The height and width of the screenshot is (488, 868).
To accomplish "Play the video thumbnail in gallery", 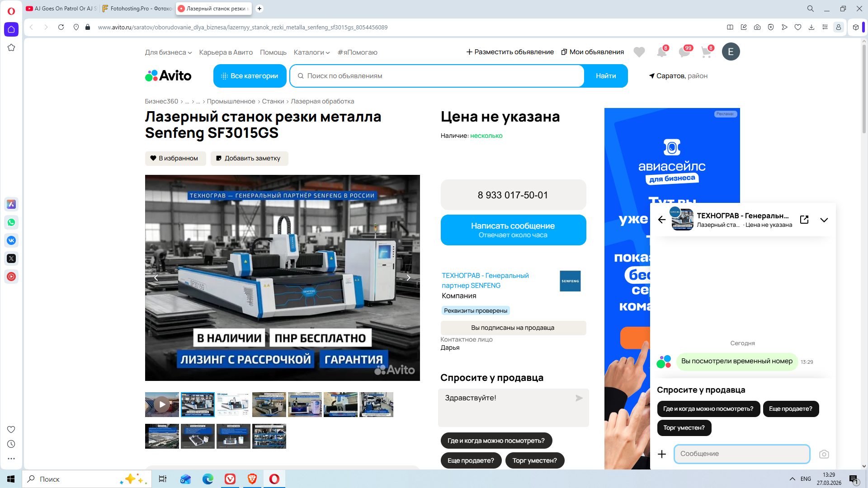I will (162, 404).
